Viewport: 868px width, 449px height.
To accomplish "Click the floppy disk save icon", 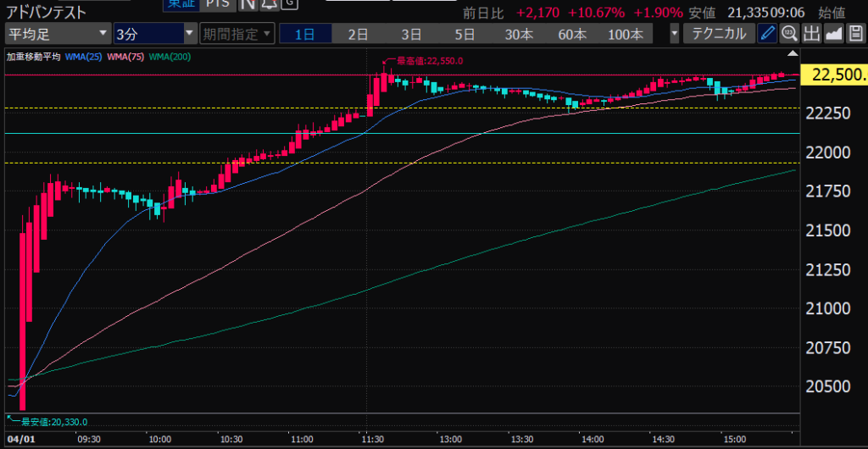I will click(854, 34).
